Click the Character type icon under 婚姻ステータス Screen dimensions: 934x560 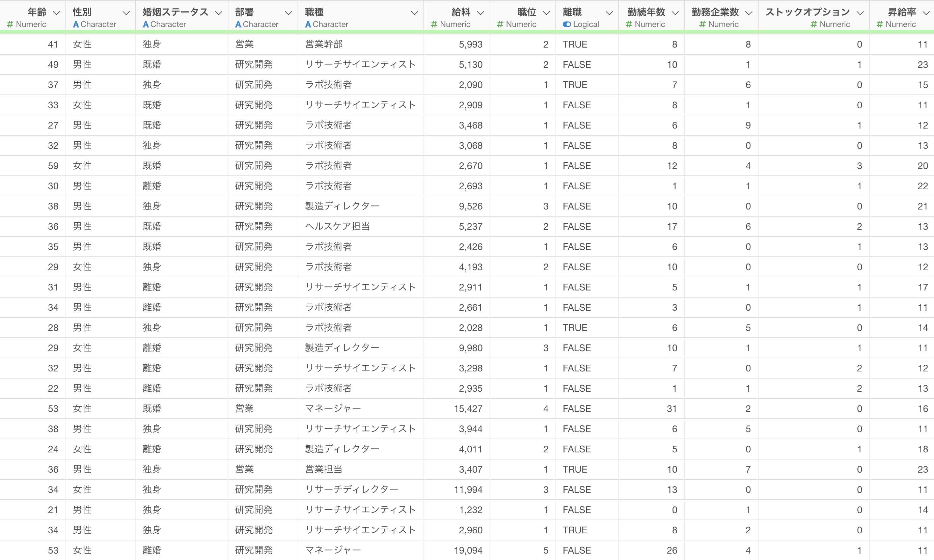point(146,25)
